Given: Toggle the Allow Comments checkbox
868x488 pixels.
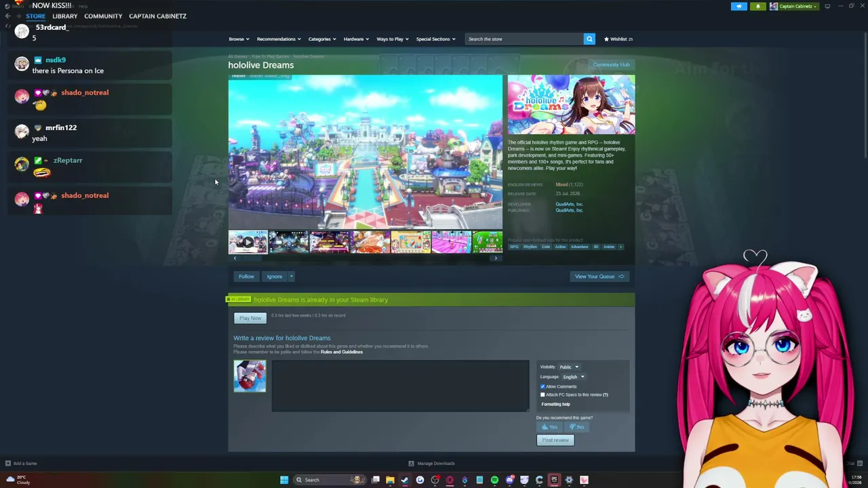Looking at the screenshot, I should coord(542,386).
